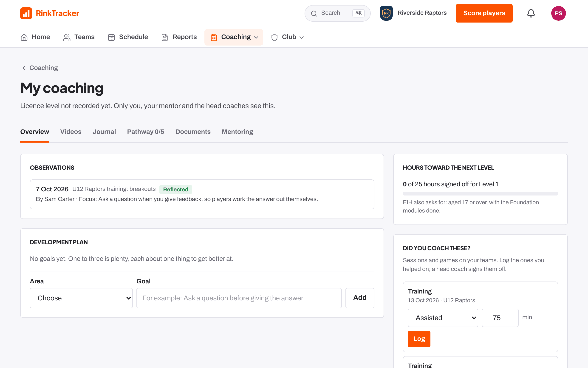Focus the Goal text field

(239, 298)
